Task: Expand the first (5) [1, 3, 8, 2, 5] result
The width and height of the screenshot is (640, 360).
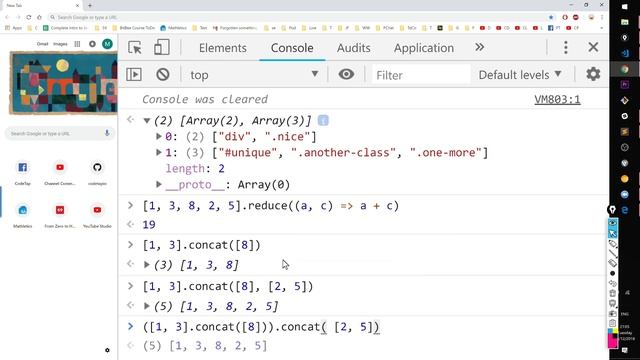Action: coord(147,306)
